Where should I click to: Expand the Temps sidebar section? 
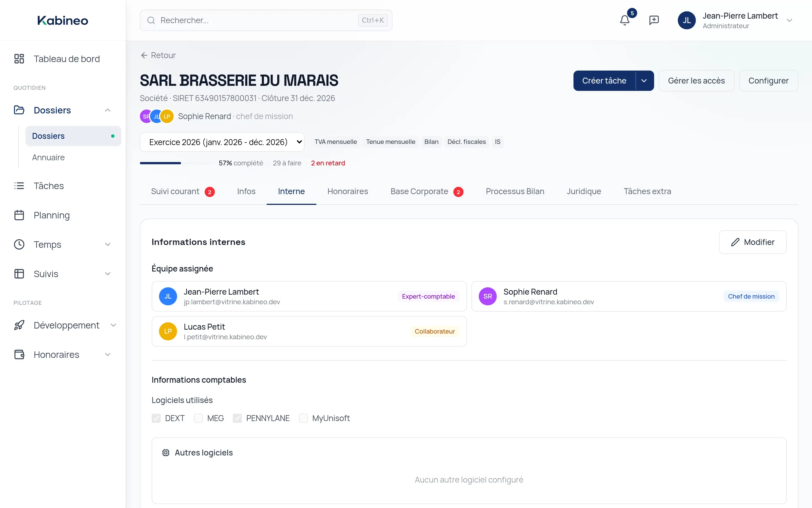point(108,245)
